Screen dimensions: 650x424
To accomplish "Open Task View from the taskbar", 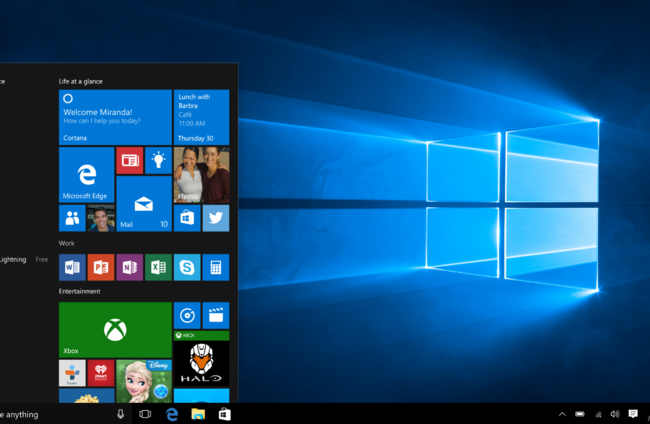I will 145,414.
